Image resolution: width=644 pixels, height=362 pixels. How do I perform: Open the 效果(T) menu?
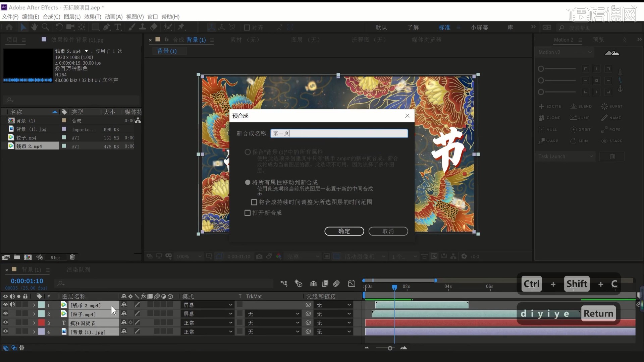click(93, 17)
